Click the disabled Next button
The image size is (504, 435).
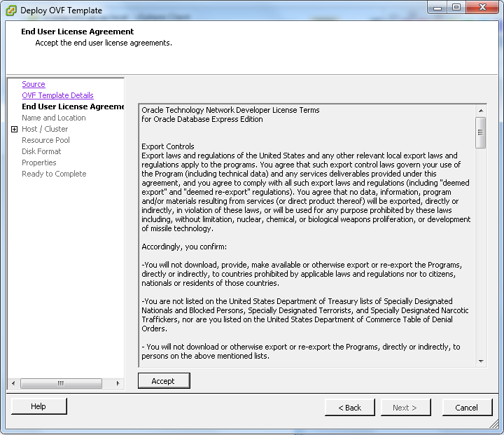[405, 408]
